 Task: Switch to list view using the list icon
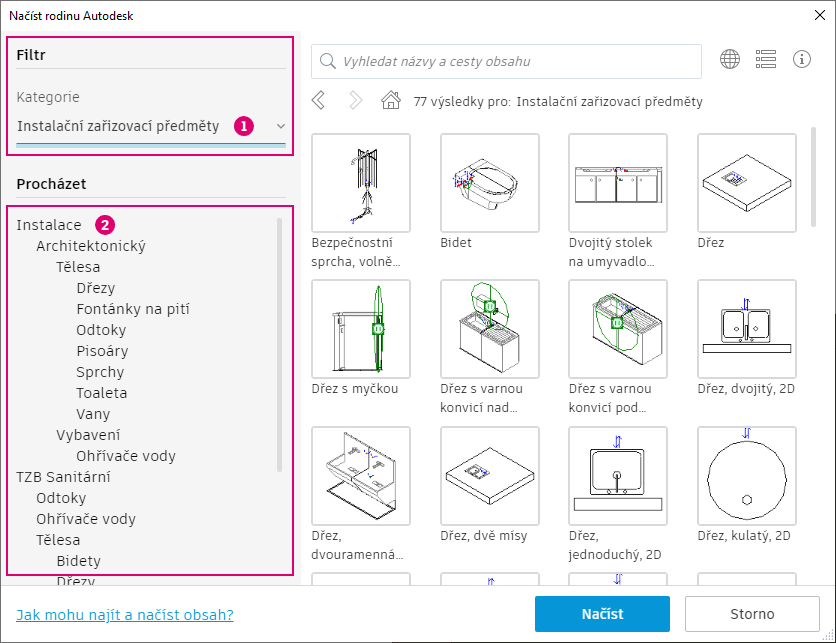tap(766, 59)
